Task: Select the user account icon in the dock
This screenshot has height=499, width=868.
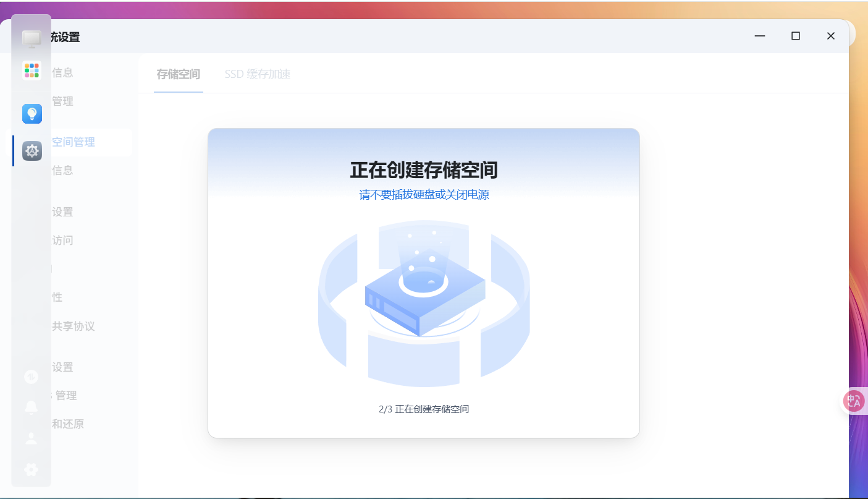Action: (x=32, y=438)
